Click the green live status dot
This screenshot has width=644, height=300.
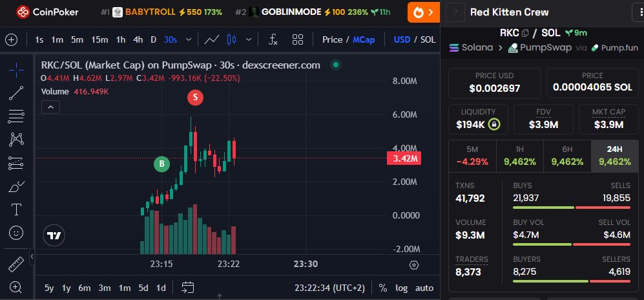coord(336,65)
